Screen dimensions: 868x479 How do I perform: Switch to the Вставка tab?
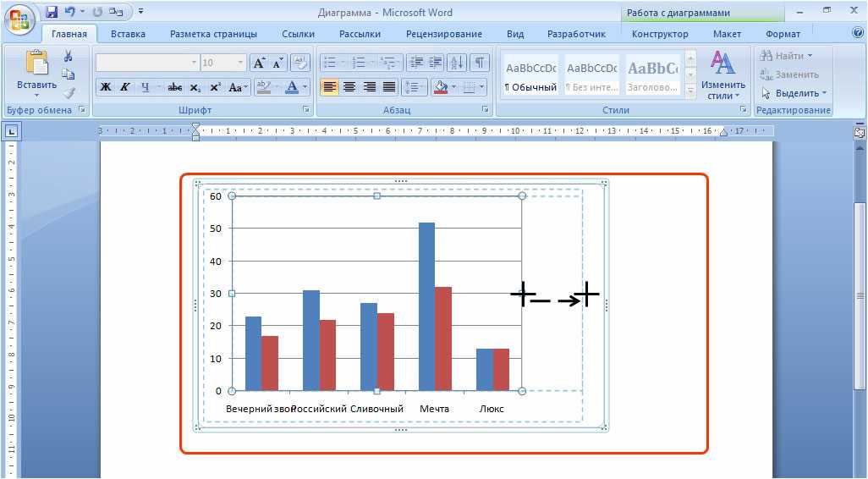click(128, 34)
